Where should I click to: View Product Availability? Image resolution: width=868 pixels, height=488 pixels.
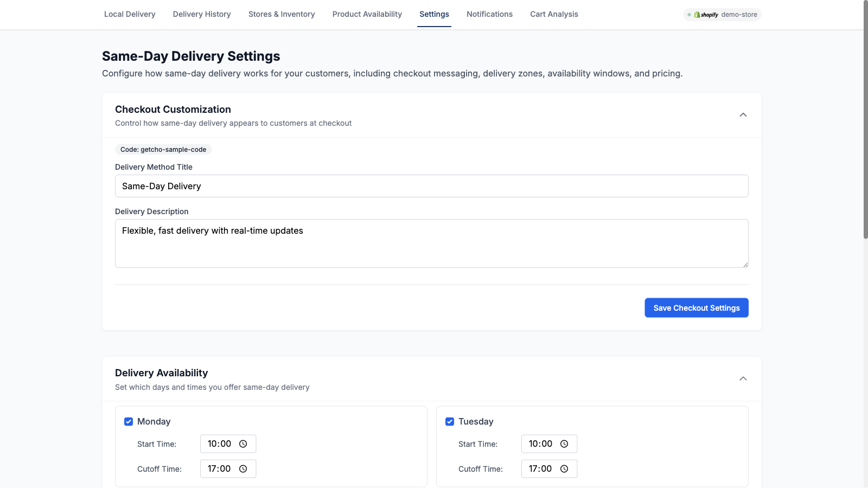click(367, 14)
